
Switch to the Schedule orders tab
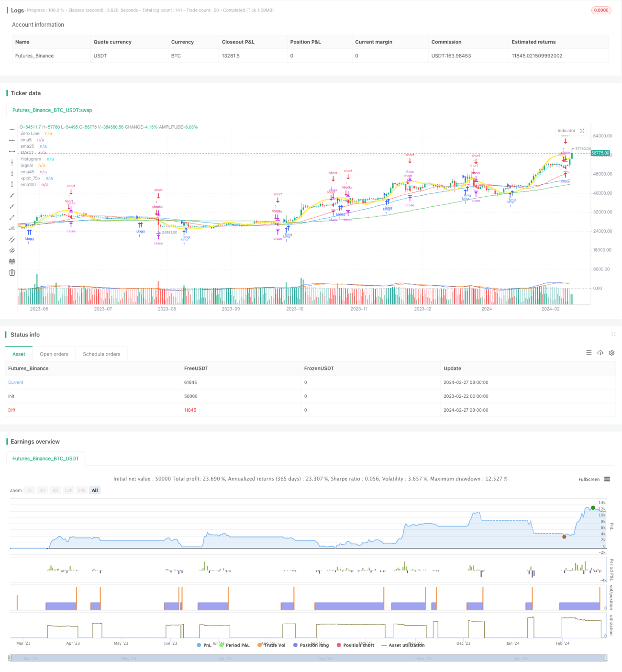[x=101, y=354]
